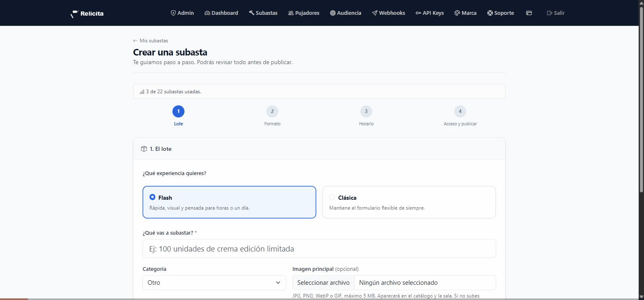The width and height of the screenshot is (644, 300).
Task: Click the Subastas hammer icon
Action: click(251, 13)
